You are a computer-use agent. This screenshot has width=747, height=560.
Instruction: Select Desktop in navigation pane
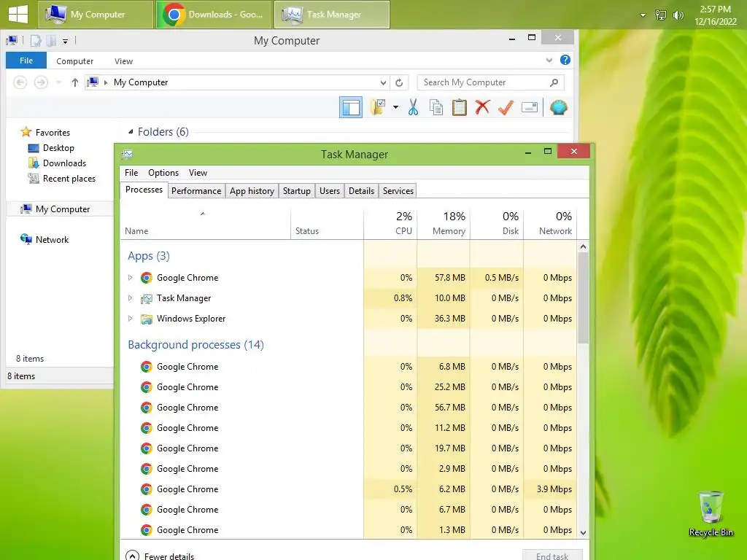point(52,148)
